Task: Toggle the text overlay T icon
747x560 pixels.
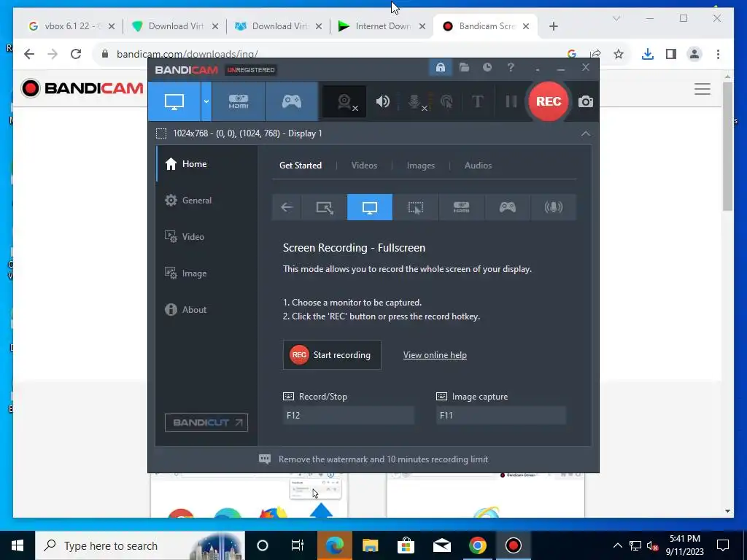Action: coord(477,101)
